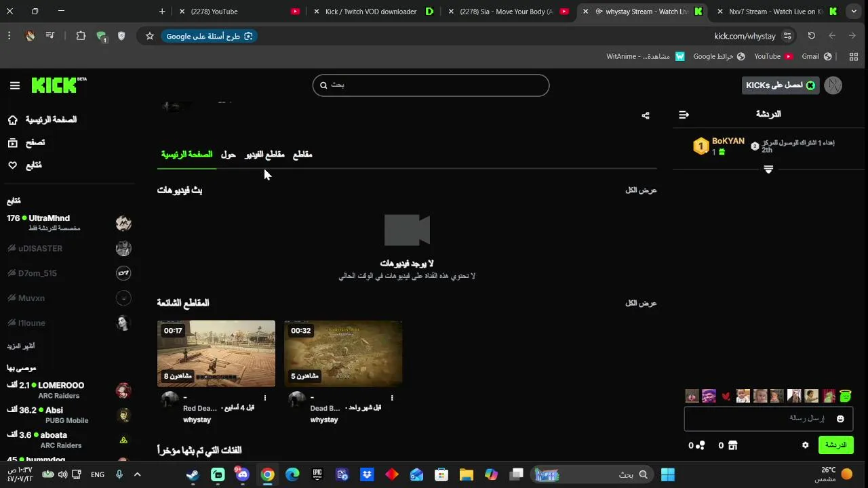Open UltraMhnd followed channel
This screenshot has width=868, height=488.
[68, 223]
